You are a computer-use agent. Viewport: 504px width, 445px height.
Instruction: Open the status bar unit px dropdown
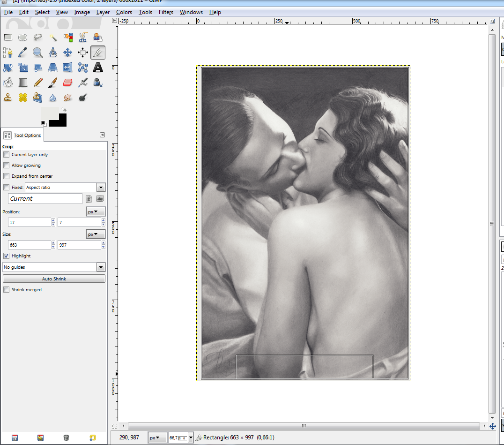(x=157, y=437)
